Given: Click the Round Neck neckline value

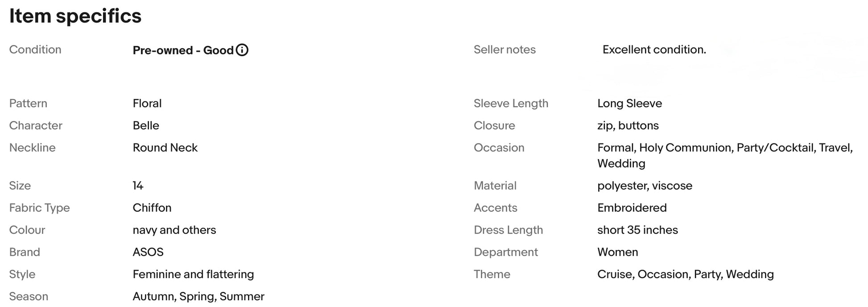Looking at the screenshot, I should [x=165, y=148].
